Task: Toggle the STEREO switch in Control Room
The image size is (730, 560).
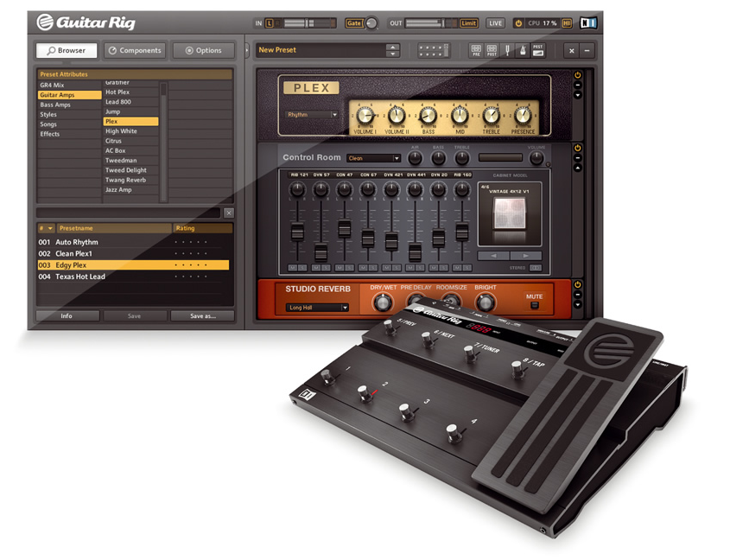Action: pyautogui.click(x=536, y=268)
